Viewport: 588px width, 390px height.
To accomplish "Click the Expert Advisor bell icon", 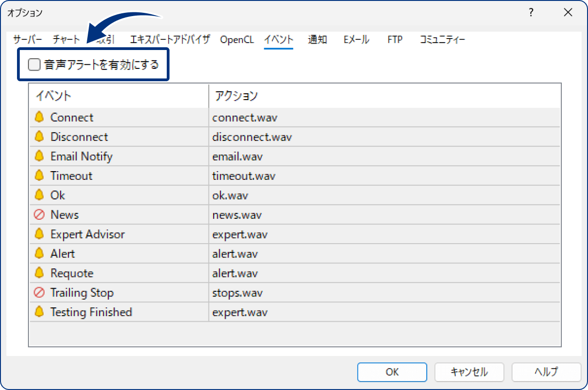I will pyautogui.click(x=39, y=234).
